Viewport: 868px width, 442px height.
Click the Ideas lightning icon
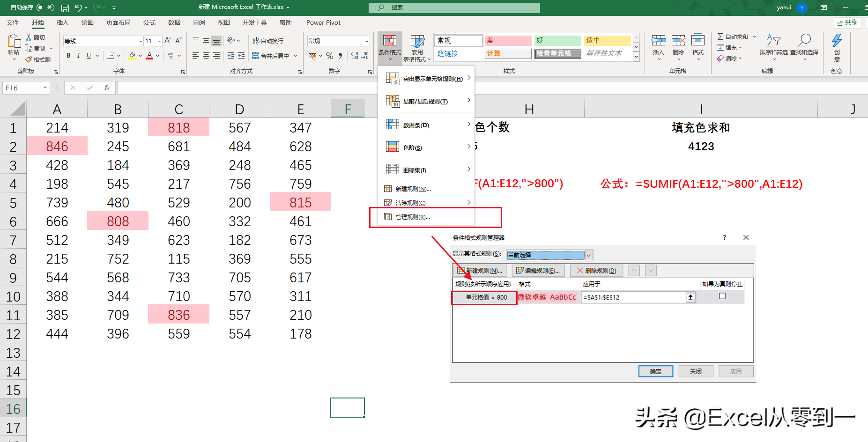(x=837, y=40)
